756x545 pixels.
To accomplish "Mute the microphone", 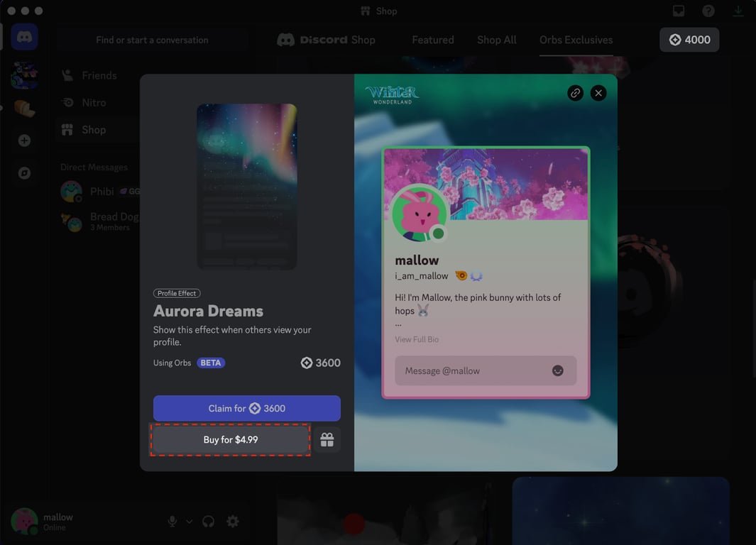I will [x=172, y=522].
